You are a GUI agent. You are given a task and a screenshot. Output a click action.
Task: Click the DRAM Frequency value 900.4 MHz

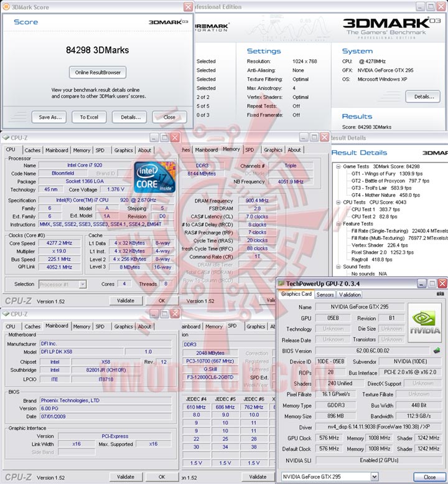pyautogui.click(x=258, y=201)
